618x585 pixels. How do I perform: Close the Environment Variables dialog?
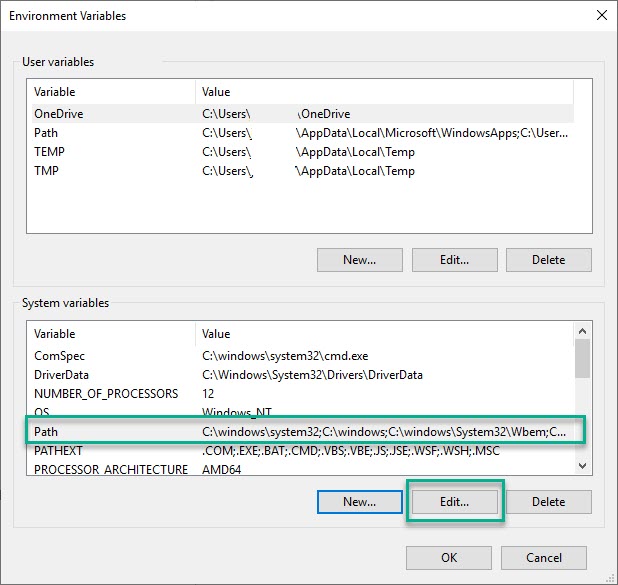(x=601, y=16)
